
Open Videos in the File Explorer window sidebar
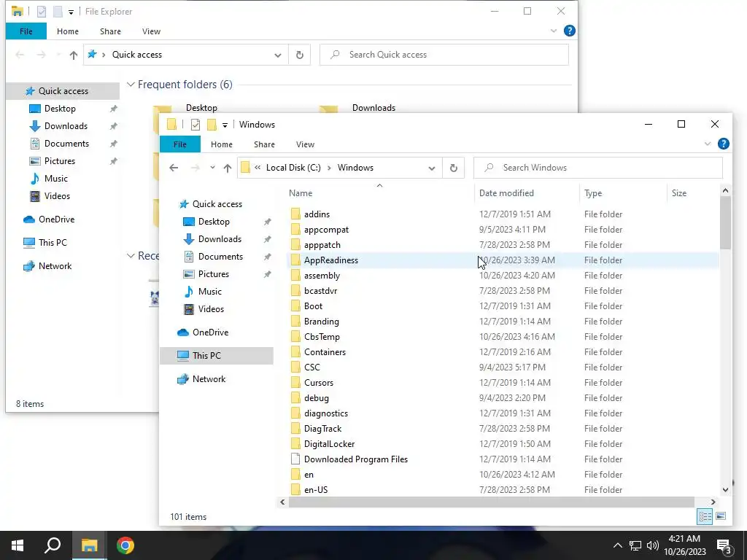(x=57, y=196)
